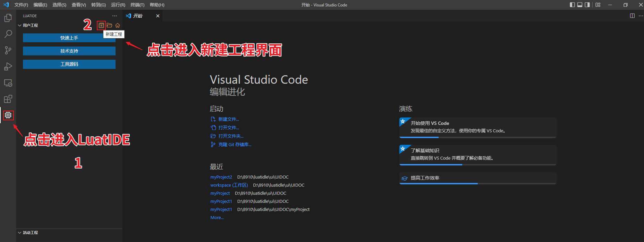
Task: Open recent project myProject2
Action: pyautogui.click(x=221, y=177)
